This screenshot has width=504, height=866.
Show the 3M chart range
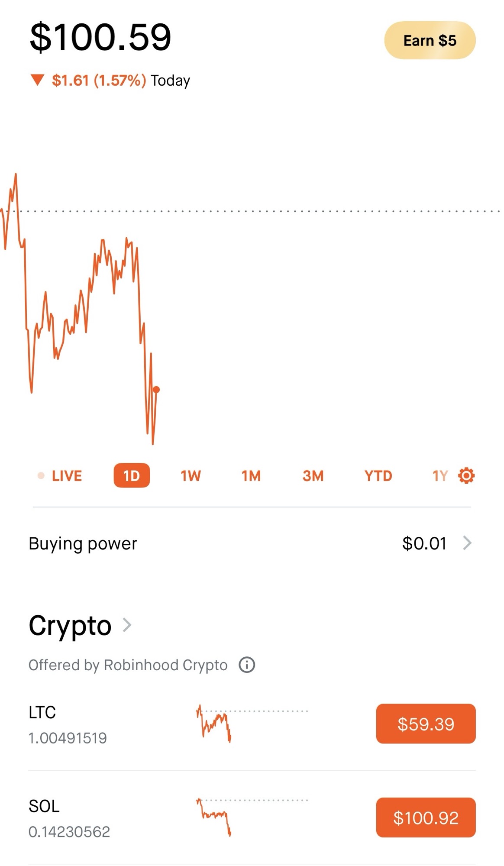pyautogui.click(x=313, y=476)
